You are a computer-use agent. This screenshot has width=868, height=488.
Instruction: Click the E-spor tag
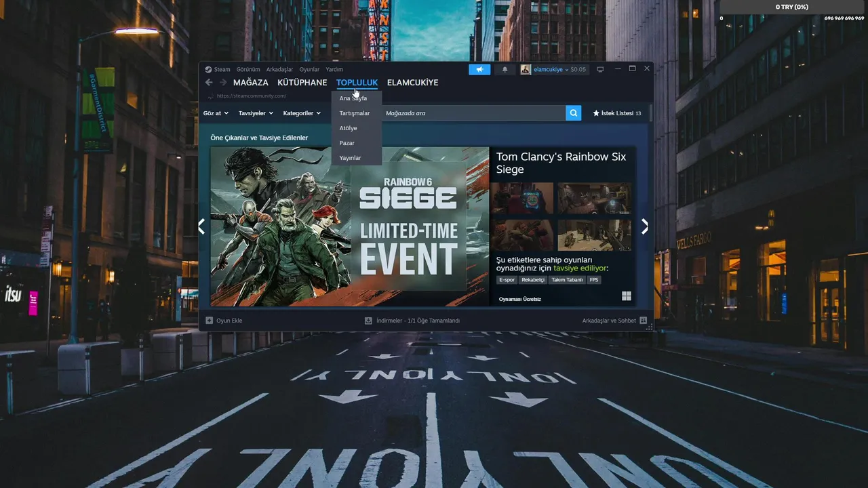[x=507, y=280]
